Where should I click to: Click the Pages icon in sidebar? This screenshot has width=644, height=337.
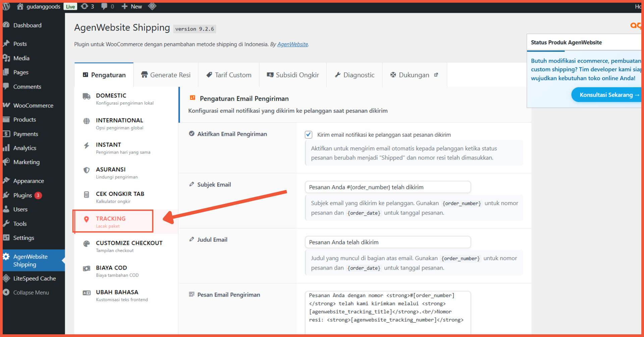[6, 72]
